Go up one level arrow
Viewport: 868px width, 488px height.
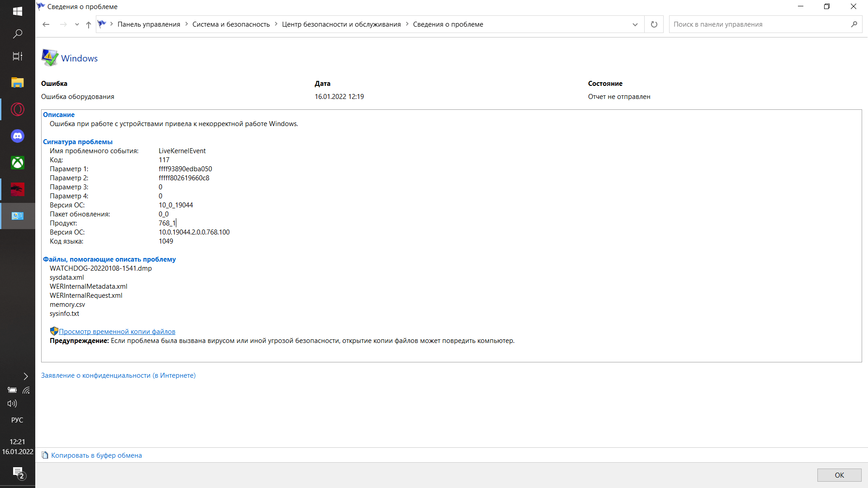point(89,24)
